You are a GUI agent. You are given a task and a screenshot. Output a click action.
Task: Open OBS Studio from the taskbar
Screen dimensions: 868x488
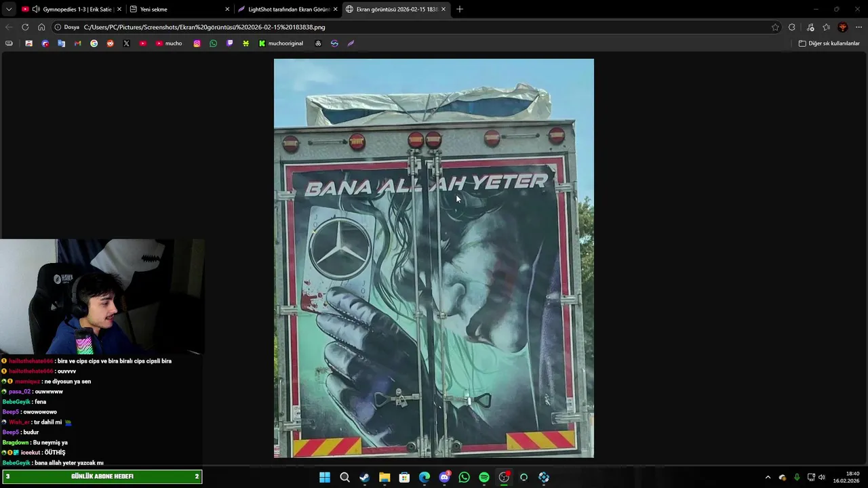[x=504, y=477]
